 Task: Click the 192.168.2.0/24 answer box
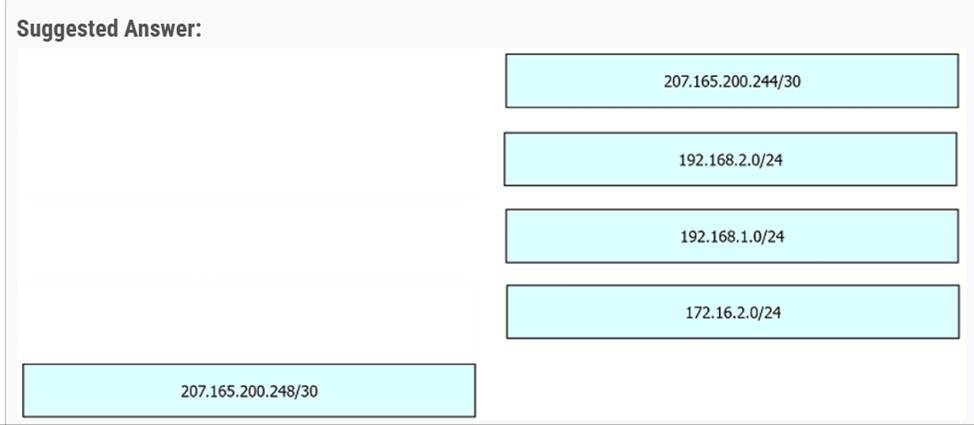coord(730,159)
